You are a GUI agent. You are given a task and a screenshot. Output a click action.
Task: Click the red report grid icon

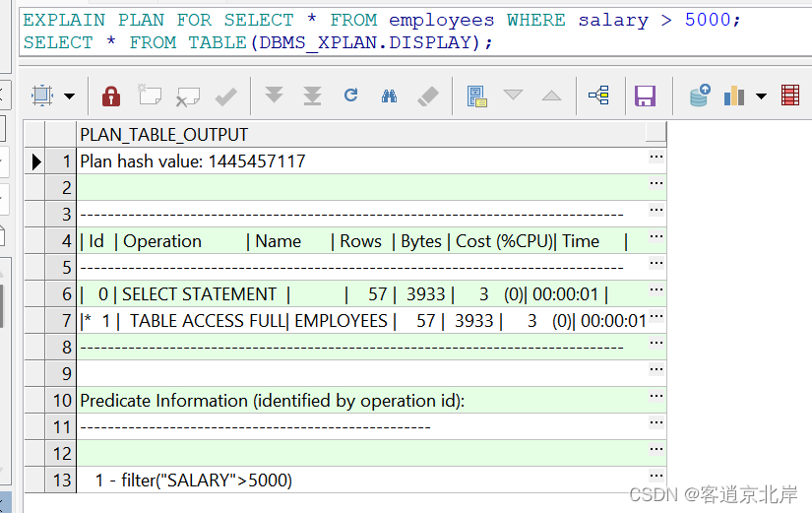pos(790,96)
